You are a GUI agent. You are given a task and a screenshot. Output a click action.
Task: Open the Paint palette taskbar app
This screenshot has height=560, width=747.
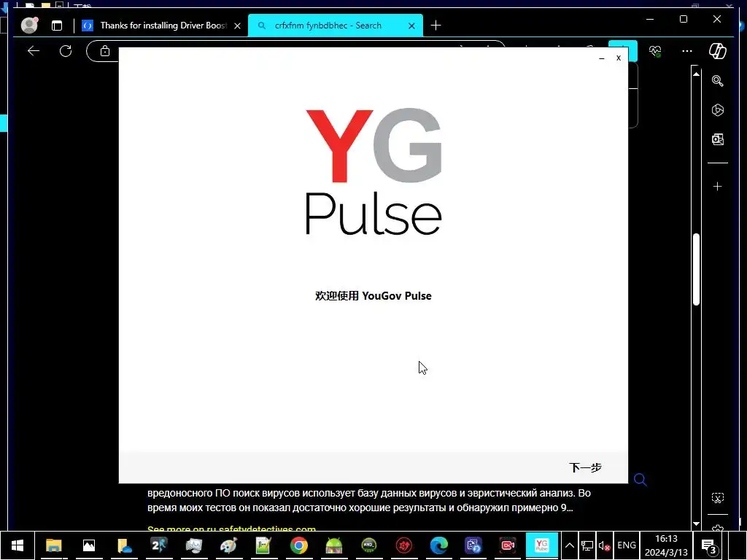[x=228, y=545]
